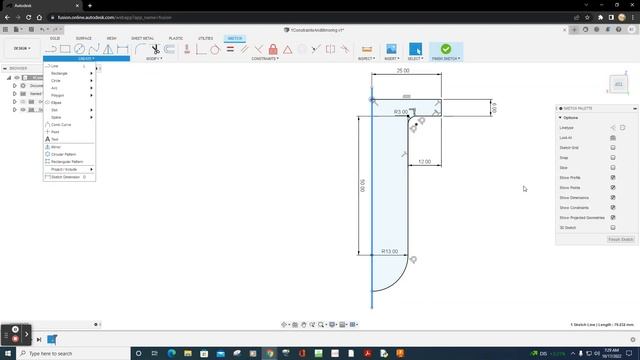
Task: Open Project / Include submenu
Action: point(69,169)
